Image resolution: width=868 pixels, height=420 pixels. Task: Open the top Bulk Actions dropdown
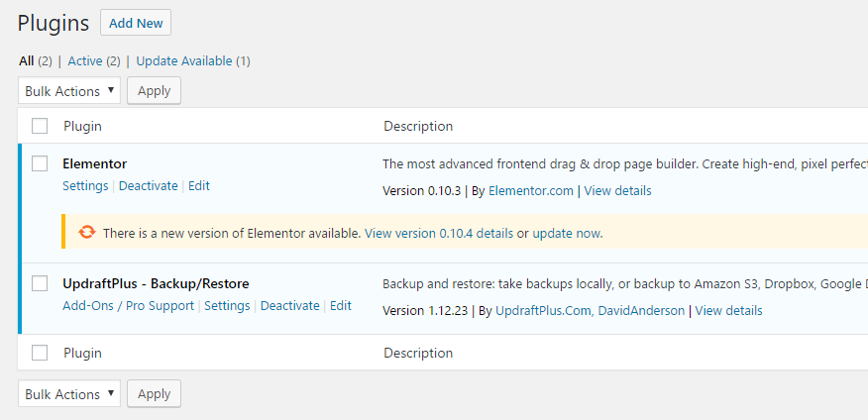click(x=69, y=91)
